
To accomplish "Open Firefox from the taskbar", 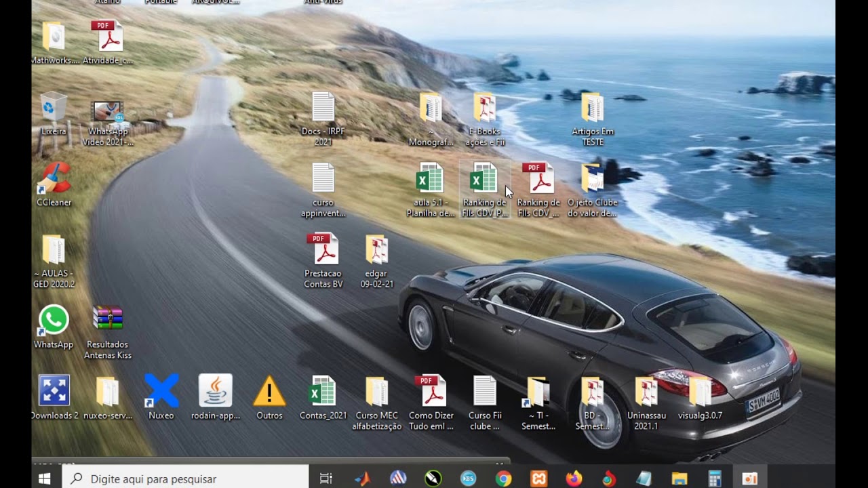I will pos(574,479).
